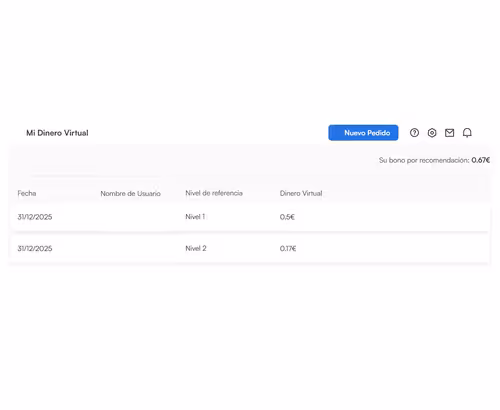Select the date in the Nivel 1 row
The width and height of the screenshot is (500, 410).
[x=35, y=217]
